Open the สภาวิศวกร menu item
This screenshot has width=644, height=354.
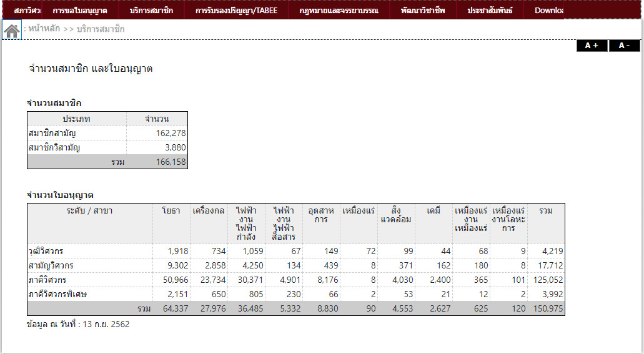tap(27, 10)
